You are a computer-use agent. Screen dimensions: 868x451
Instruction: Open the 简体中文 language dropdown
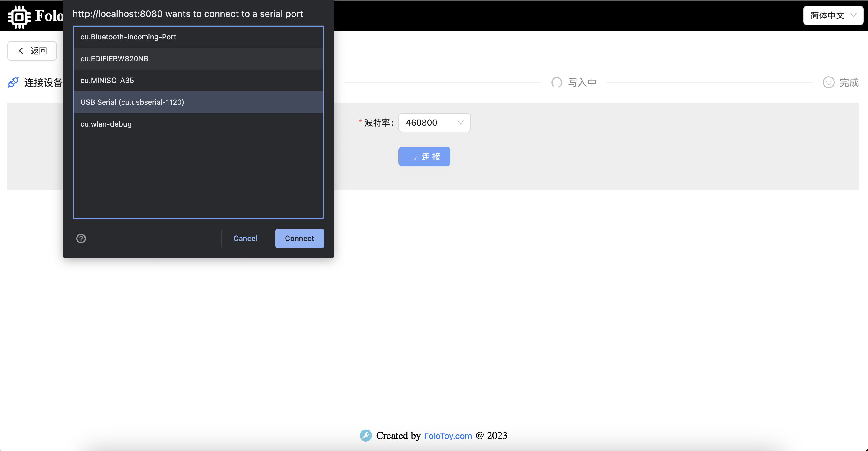[833, 15]
